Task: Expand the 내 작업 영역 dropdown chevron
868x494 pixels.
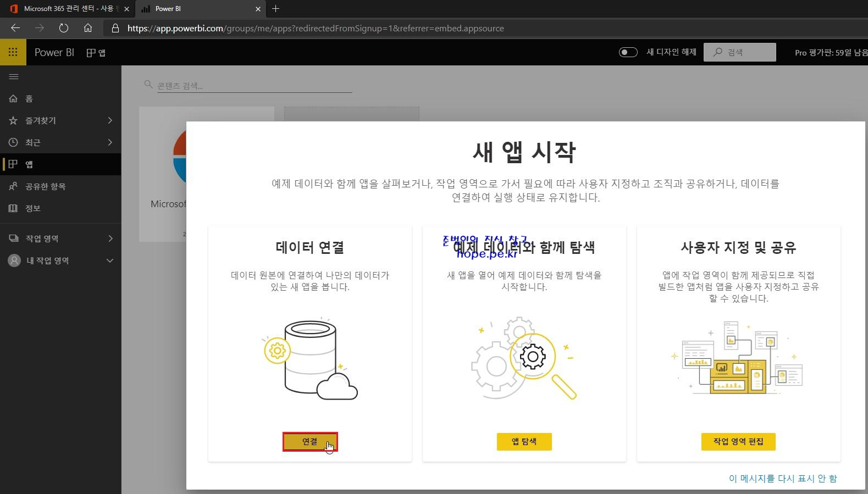Action: (x=110, y=260)
